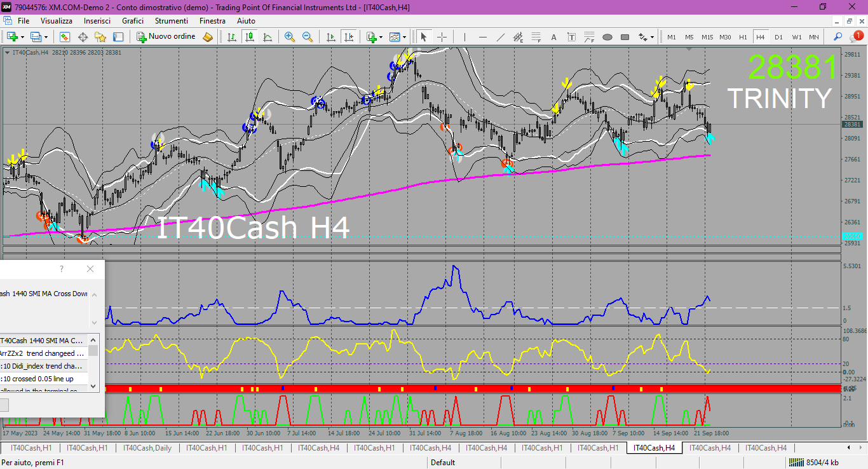Switch to the IT40Cash,Daily chart tab
868x469 pixels.
pos(147,448)
